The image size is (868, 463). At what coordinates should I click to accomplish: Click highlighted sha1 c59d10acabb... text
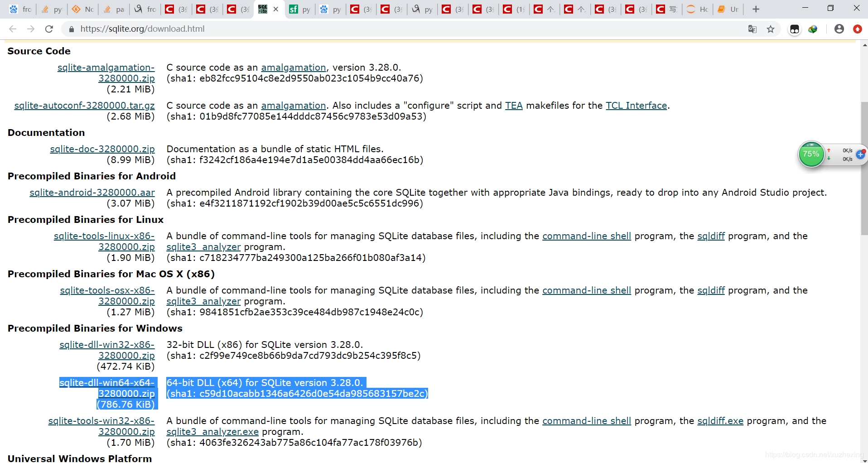coord(297,394)
